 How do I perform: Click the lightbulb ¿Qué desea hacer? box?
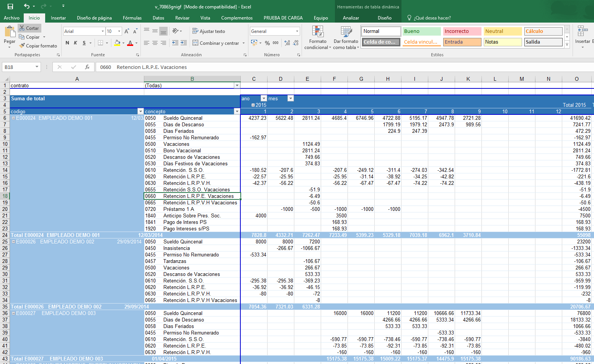429,18
